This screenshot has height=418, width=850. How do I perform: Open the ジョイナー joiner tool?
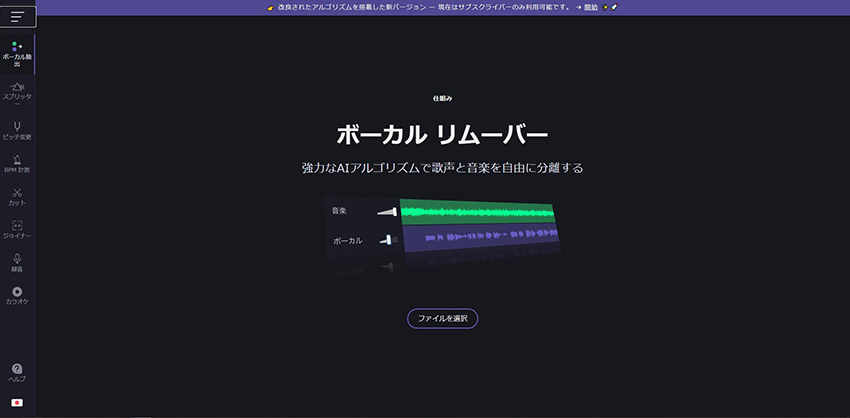17,230
